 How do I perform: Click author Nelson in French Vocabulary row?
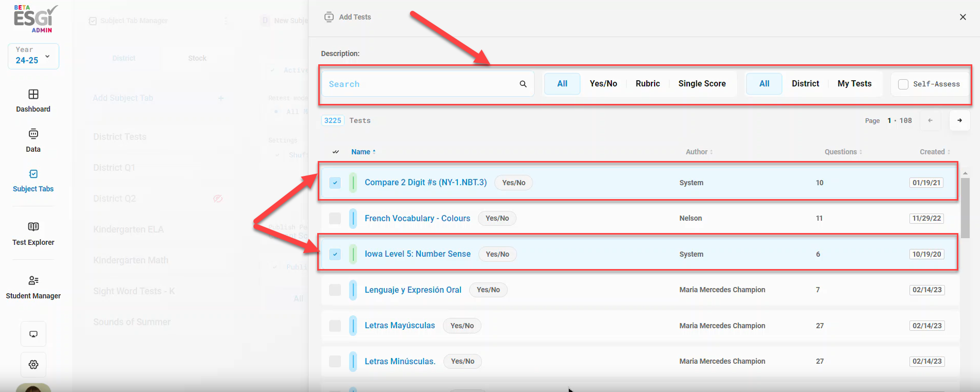click(x=691, y=218)
